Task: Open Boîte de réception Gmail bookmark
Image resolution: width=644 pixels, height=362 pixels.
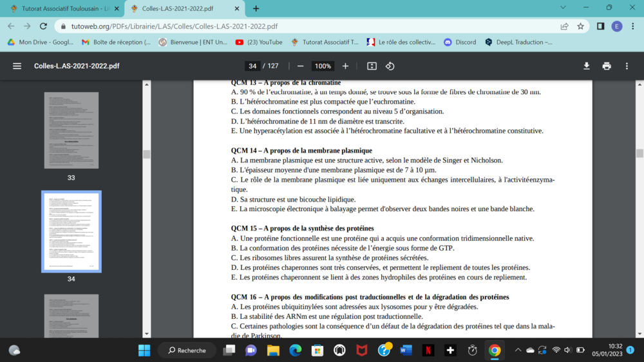Action: coord(116,42)
